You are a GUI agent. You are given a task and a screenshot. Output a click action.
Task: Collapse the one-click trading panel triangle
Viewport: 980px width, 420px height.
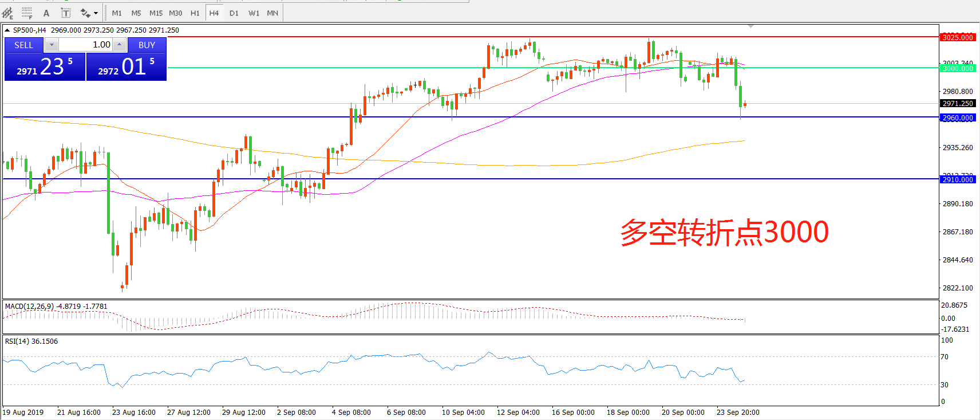click(7, 30)
